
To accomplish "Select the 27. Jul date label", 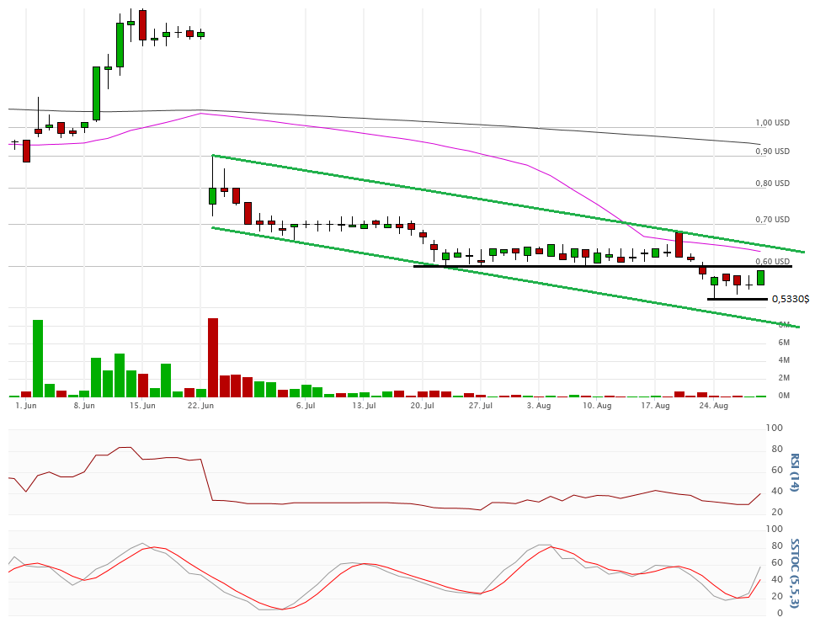I will pyautogui.click(x=480, y=406).
